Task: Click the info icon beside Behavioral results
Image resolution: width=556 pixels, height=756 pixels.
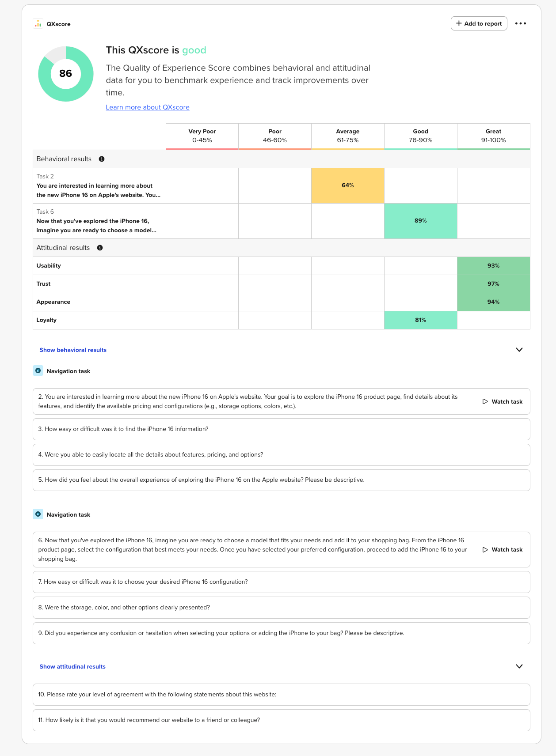Action: pyautogui.click(x=102, y=159)
